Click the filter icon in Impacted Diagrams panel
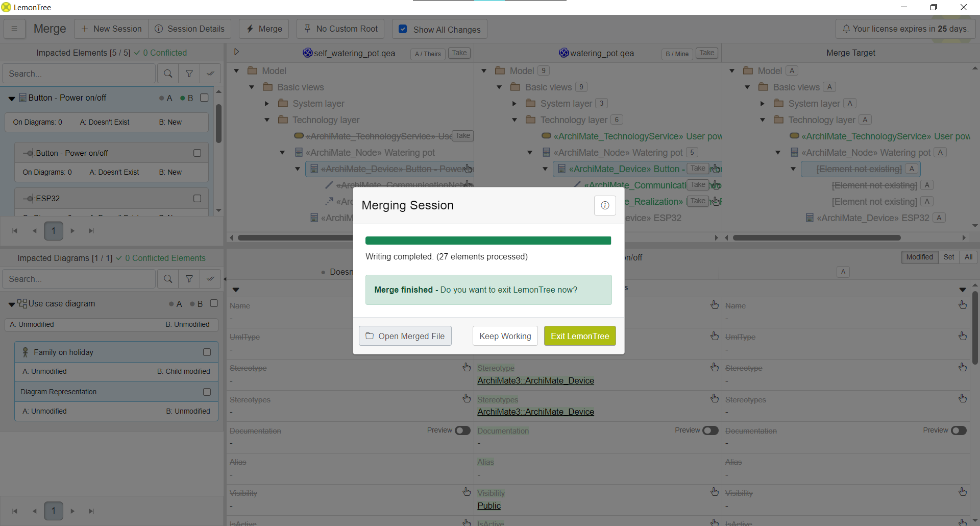This screenshot has height=526, width=980. [x=189, y=279]
